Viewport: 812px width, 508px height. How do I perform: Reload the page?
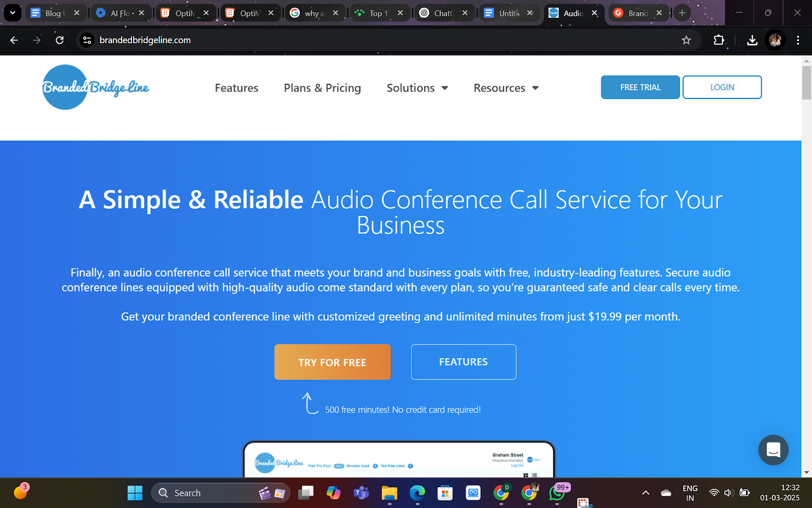(x=59, y=40)
